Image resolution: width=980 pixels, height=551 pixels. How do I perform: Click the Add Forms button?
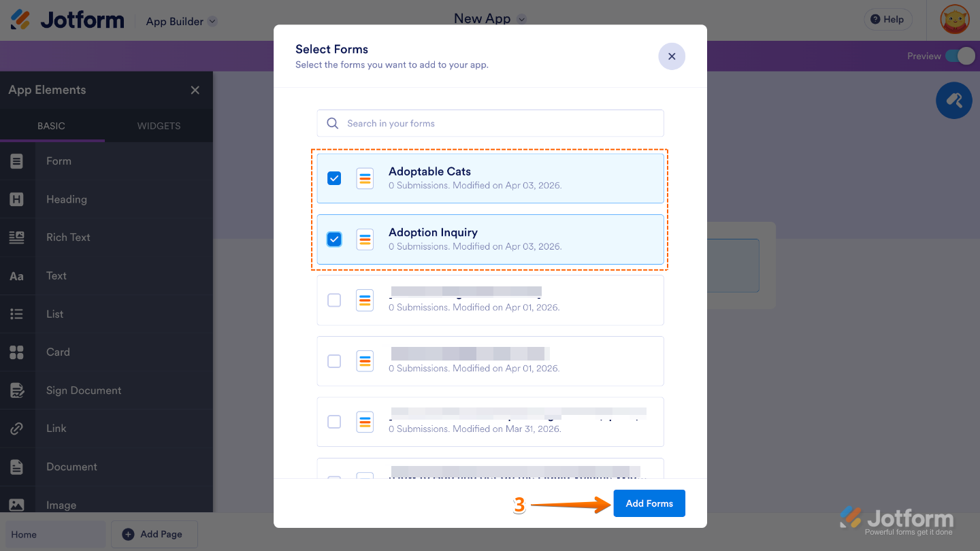[x=649, y=503]
